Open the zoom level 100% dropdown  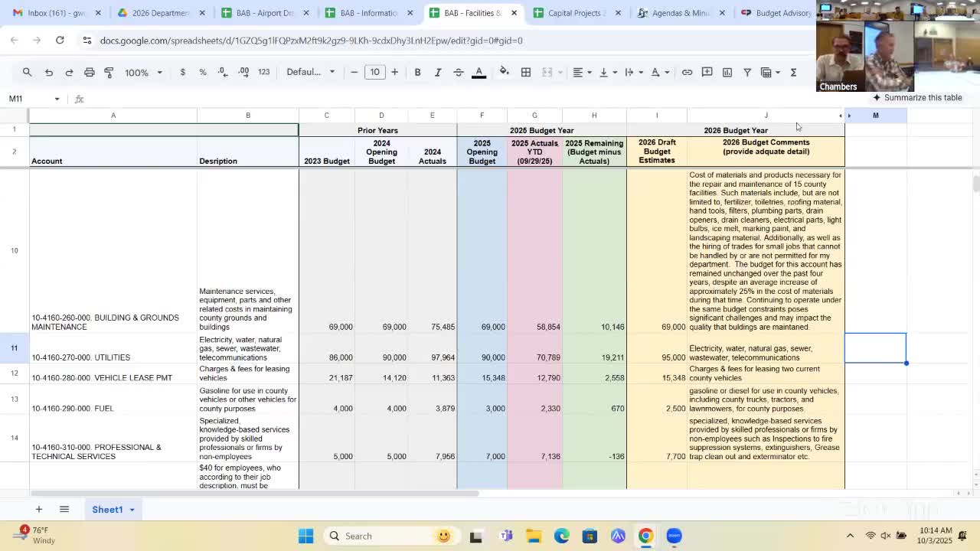point(141,72)
